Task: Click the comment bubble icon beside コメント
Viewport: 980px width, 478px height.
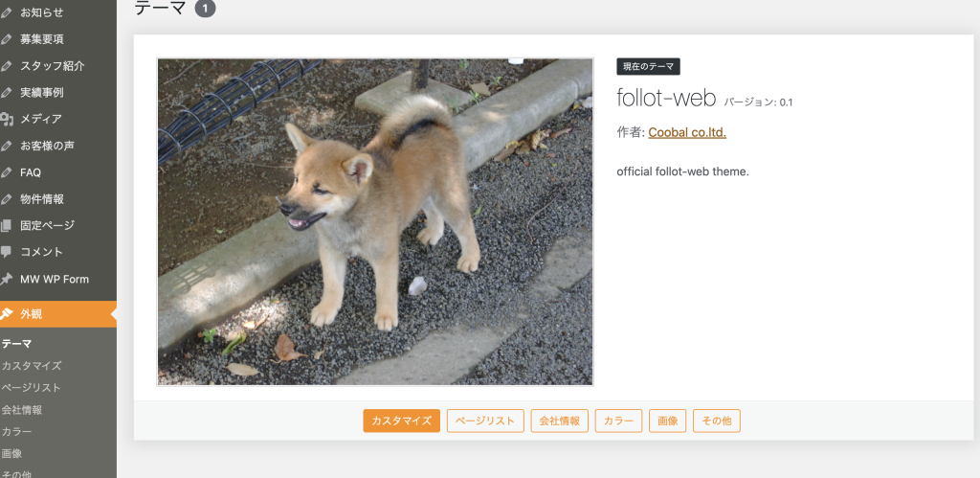Action: (x=7, y=252)
